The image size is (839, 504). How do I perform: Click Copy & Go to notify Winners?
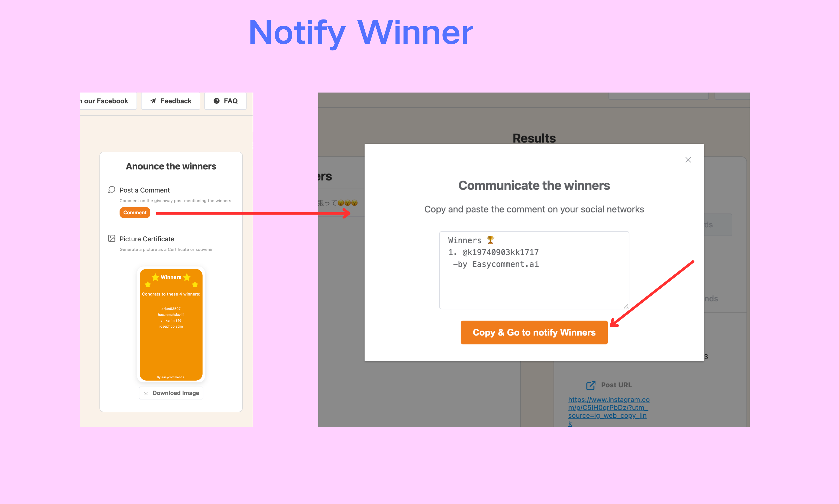point(534,332)
